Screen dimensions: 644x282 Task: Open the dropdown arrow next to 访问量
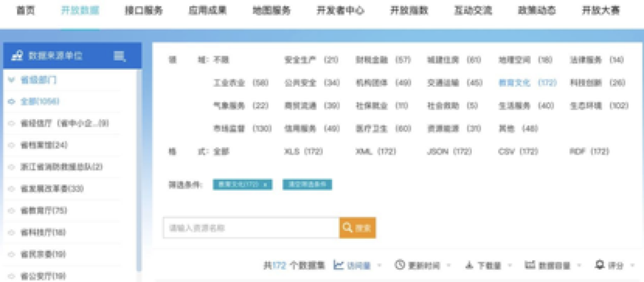379,266
